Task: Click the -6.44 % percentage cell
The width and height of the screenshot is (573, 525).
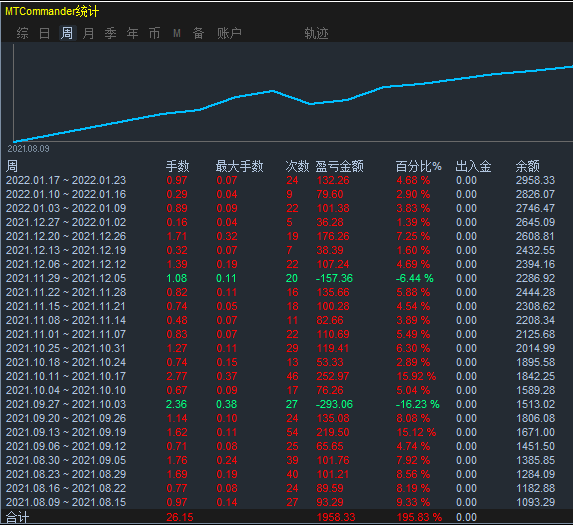Action: 415,278
